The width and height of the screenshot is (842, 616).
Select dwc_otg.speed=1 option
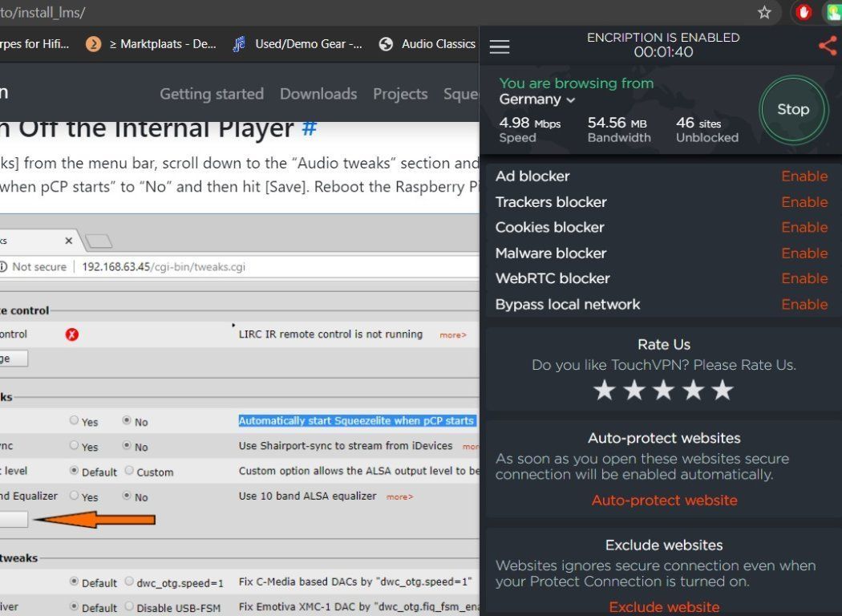click(x=129, y=581)
